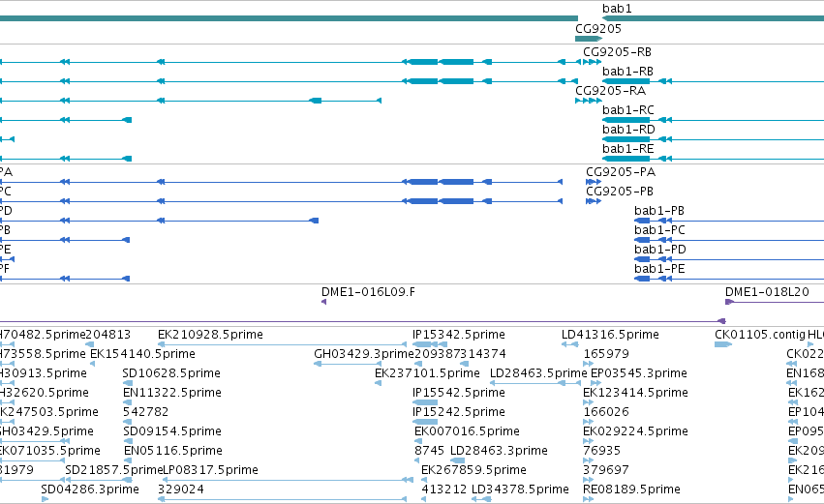The height and width of the screenshot is (504, 824).
Task: Click the 204813 feature label
Action: (107, 335)
